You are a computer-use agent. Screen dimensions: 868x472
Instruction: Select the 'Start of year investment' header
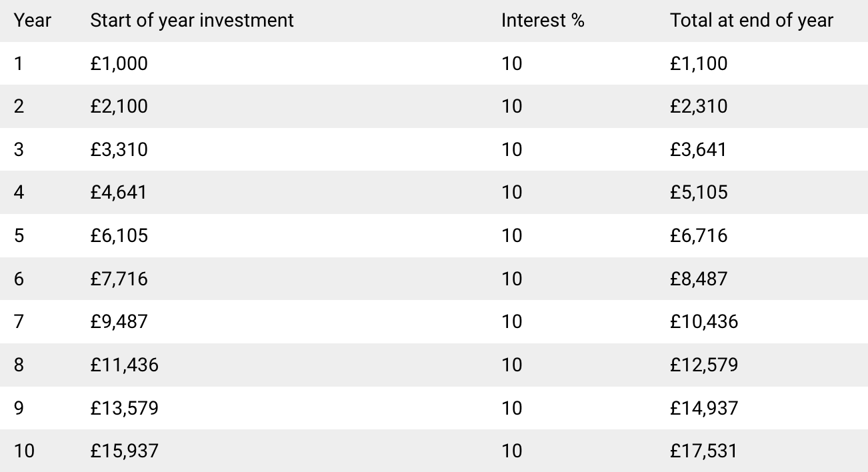192,20
